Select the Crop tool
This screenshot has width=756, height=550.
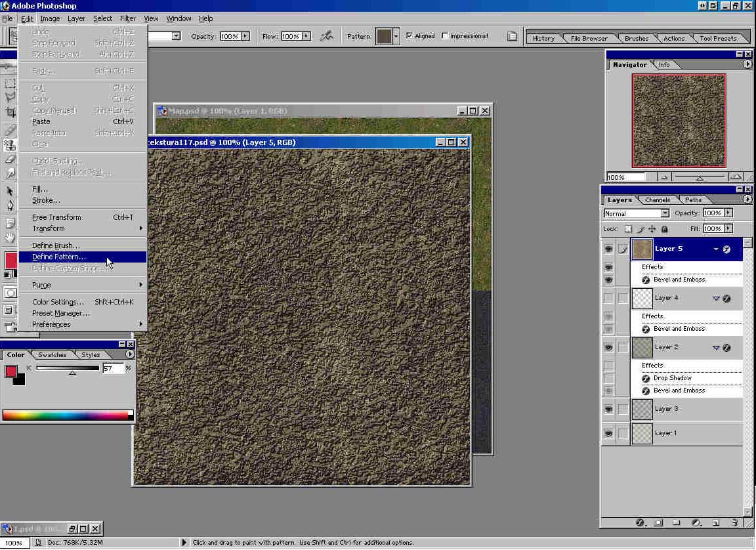point(10,112)
